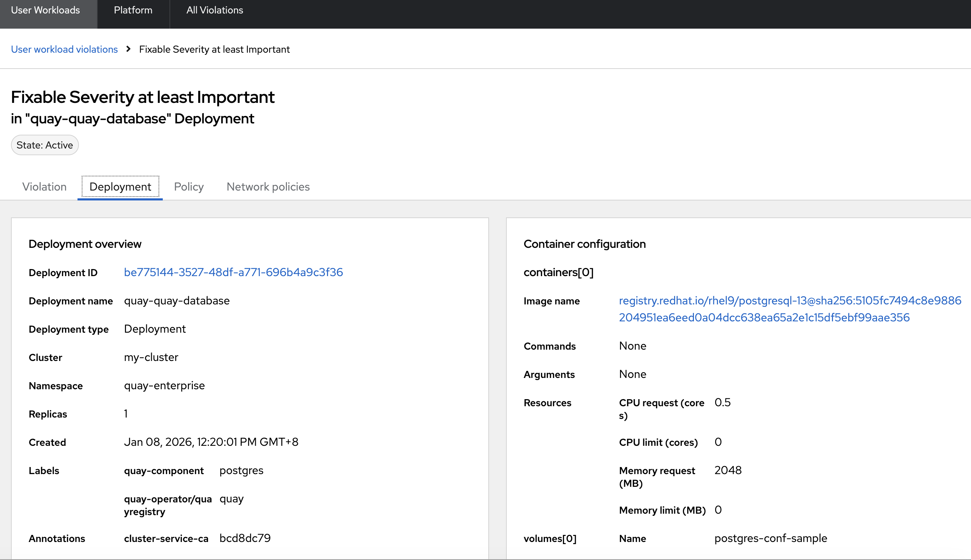This screenshot has height=560, width=971.
Task: Switch to Platform violations tab
Action: [x=133, y=10]
